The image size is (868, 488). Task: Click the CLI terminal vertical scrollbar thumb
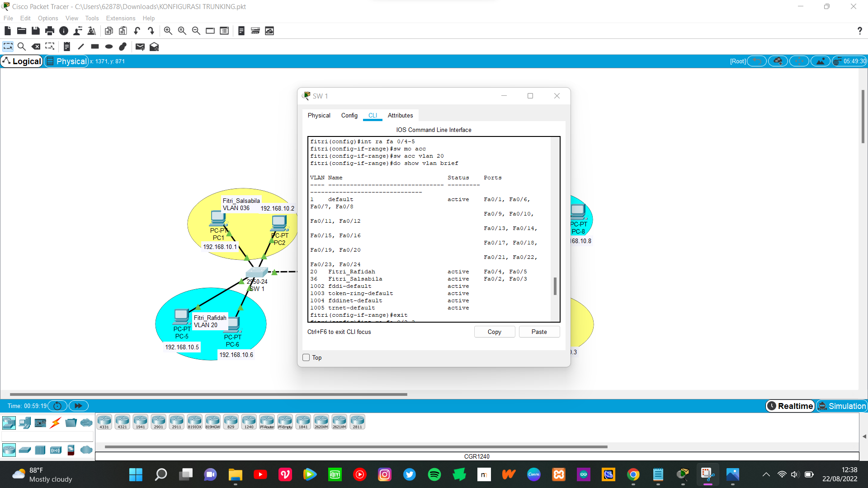tap(555, 286)
